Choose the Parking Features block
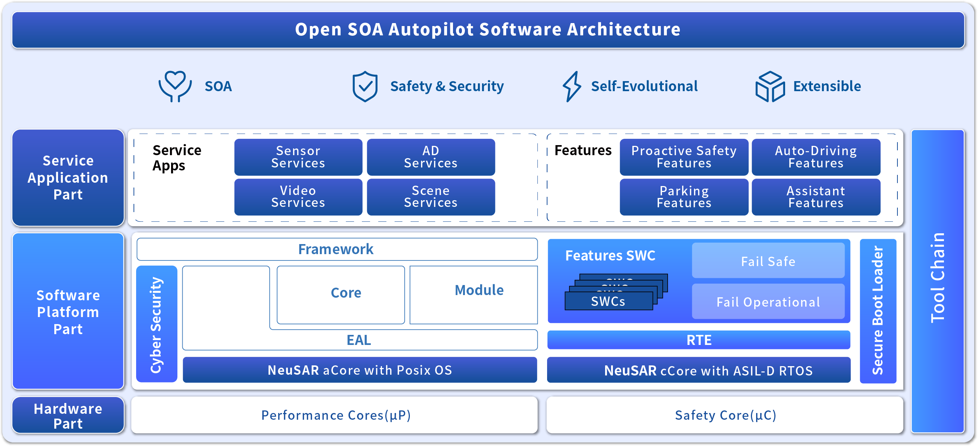This screenshot has width=980, height=448. pos(684,196)
